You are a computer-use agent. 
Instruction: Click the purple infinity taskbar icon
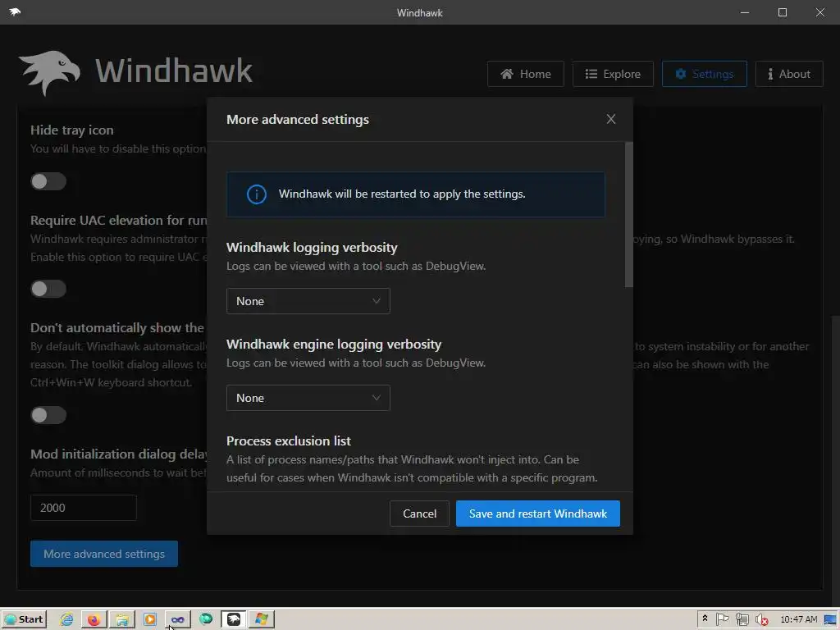[x=178, y=619]
